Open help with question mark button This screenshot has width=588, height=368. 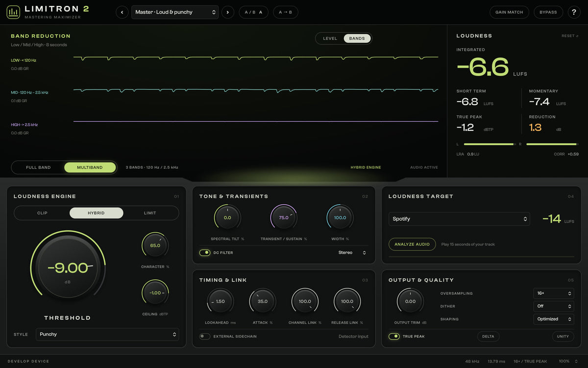pos(574,12)
